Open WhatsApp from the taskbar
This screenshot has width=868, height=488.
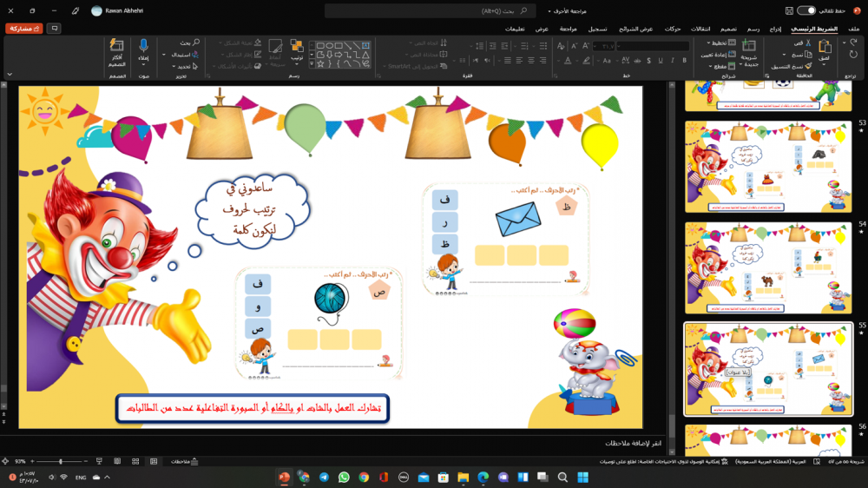click(344, 478)
